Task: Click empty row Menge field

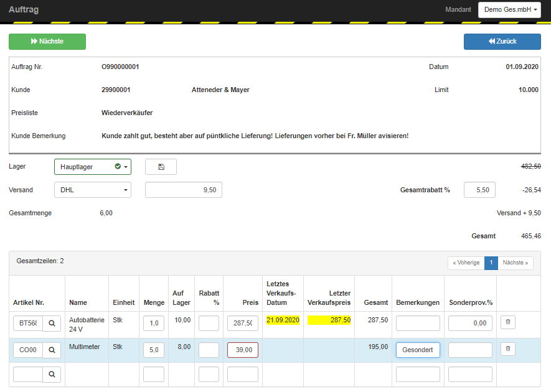Action: click(x=154, y=375)
